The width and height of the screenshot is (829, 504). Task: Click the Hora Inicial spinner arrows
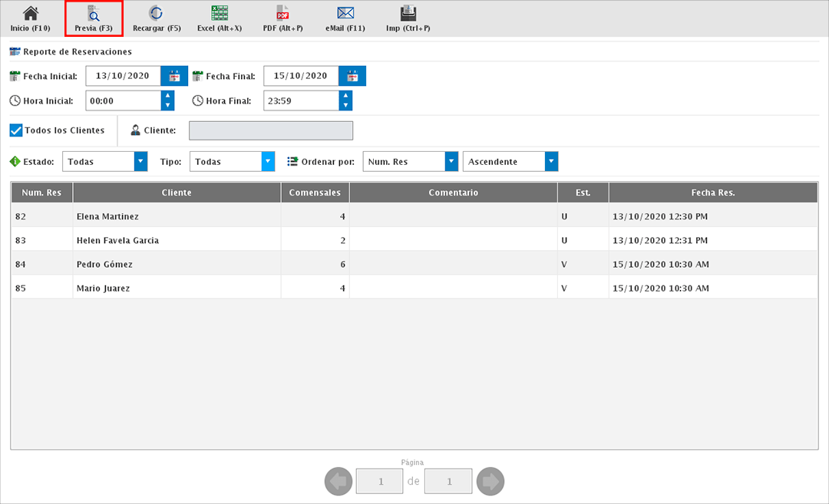[167, 100]
